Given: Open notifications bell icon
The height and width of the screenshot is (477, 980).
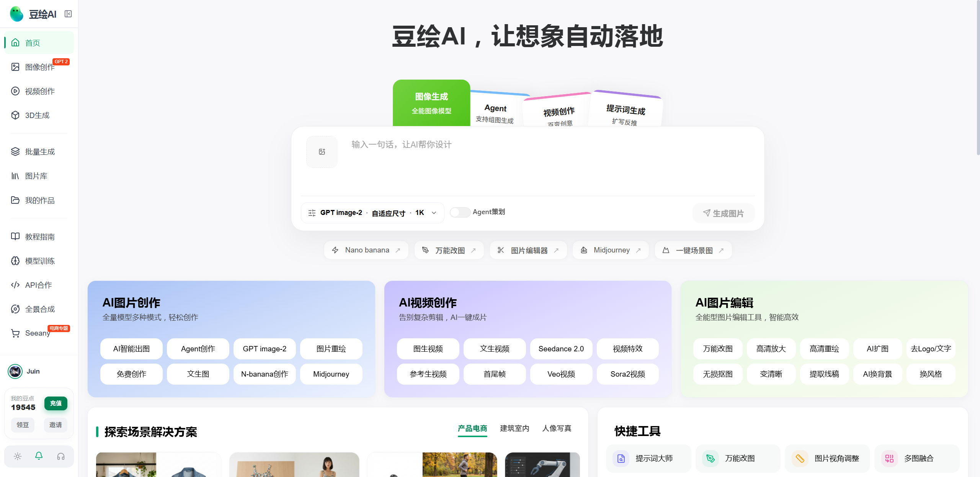Looking at the screenshot, I should 39,456.
